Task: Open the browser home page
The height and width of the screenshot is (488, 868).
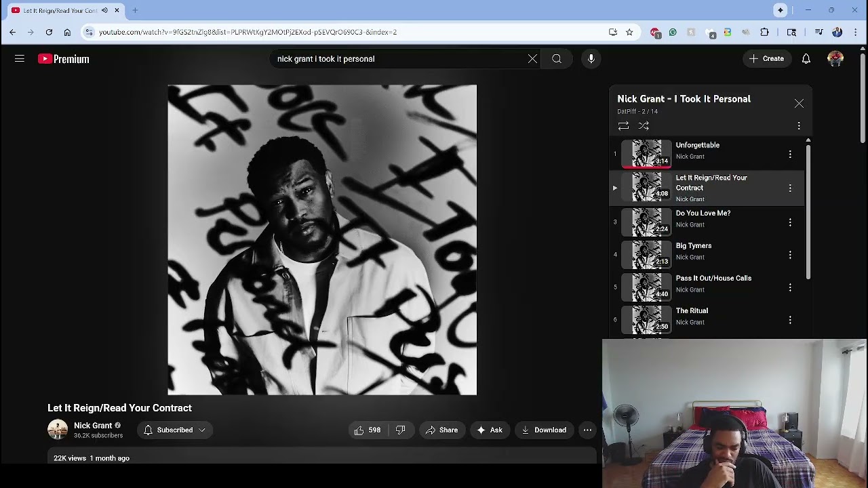Action: click(x=67, y=32)
